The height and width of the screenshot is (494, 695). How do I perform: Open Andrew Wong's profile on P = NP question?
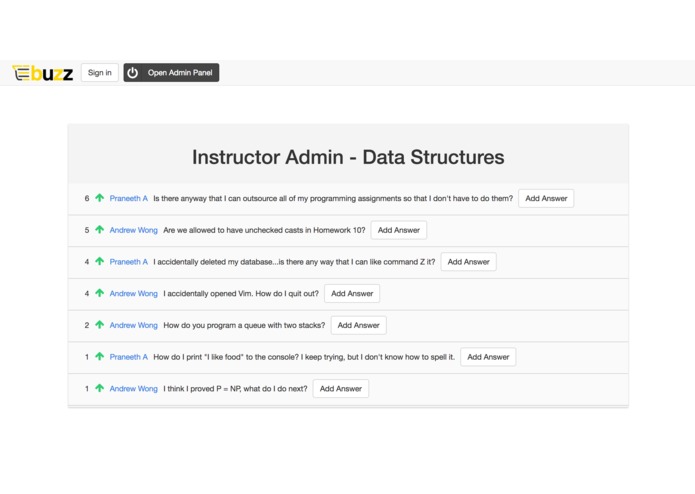tap(133, 389)
